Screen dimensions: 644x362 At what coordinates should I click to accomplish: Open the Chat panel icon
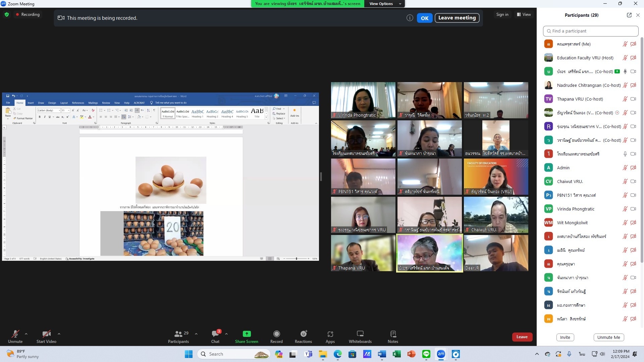[x=215, y=334]
